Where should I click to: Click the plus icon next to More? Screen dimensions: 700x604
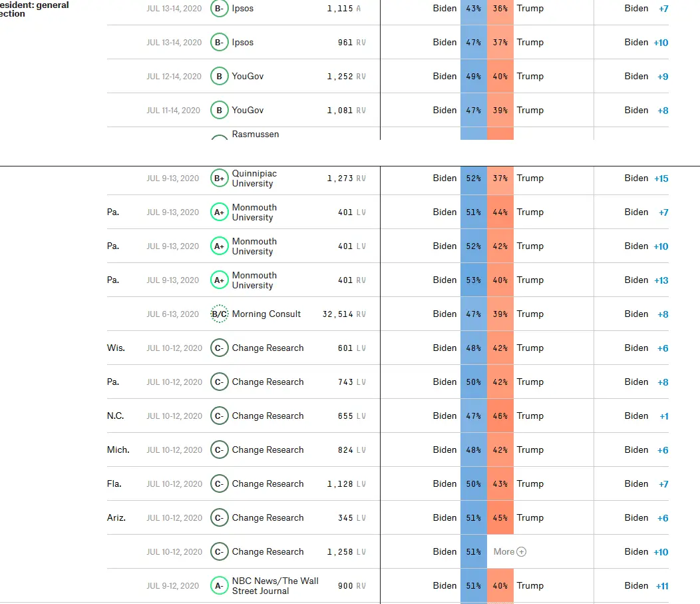pyautogui.click(x=522, y=552)
